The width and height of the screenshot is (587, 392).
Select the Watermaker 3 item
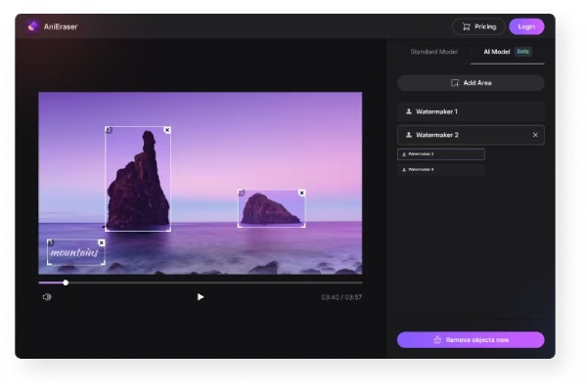441,154
